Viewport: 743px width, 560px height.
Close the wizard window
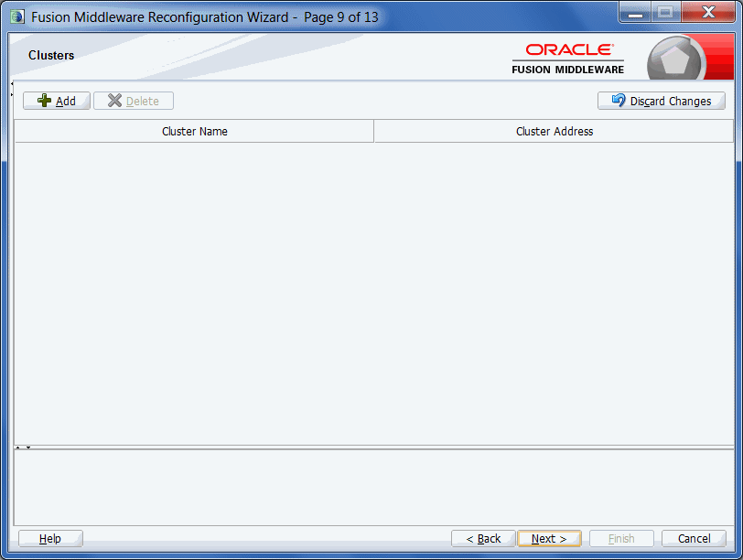(x=708, y=12)
